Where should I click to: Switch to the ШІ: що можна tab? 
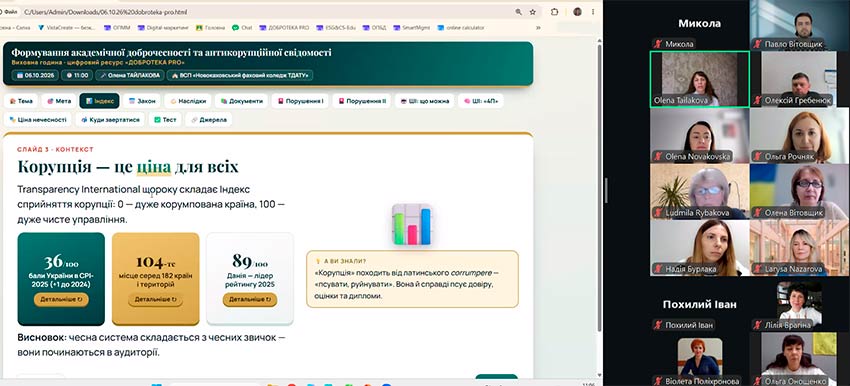pyautogui.click(x=424, y=101)
